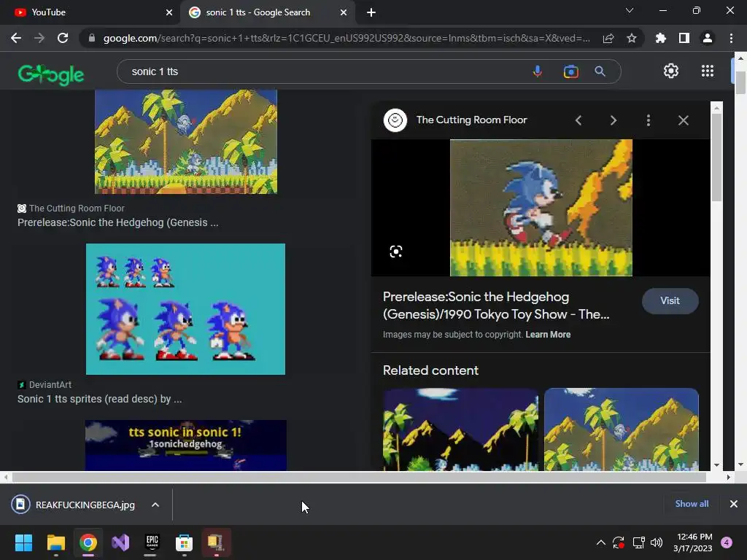The height and width of the screenshot is (560, 747).
Task: Visit the Cutting Room Floor page
Action: (670, 301)
